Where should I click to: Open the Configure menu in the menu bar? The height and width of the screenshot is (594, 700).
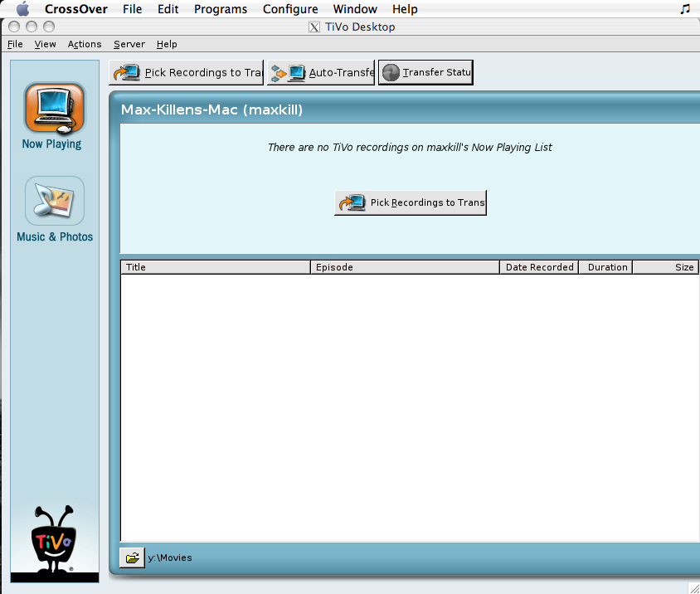pos(289,9)
